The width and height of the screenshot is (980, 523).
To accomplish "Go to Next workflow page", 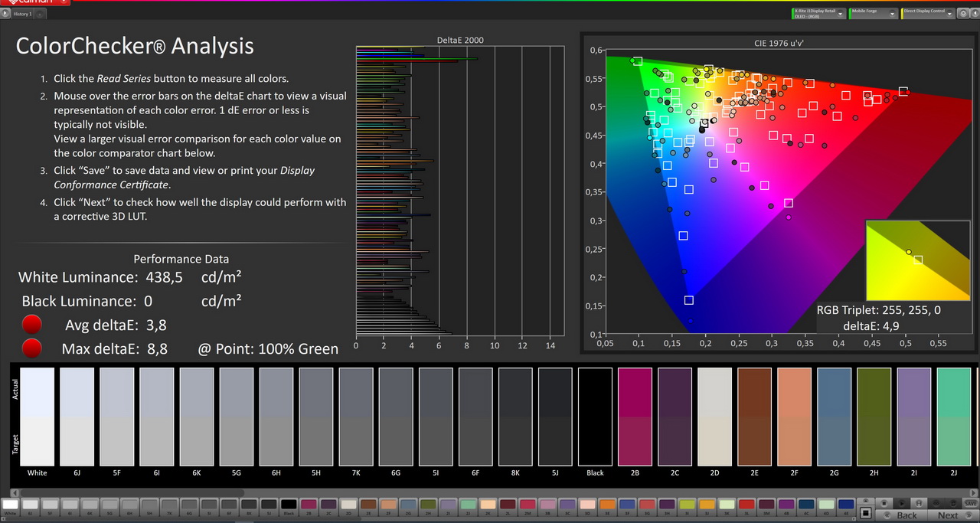I will [947, 515].
